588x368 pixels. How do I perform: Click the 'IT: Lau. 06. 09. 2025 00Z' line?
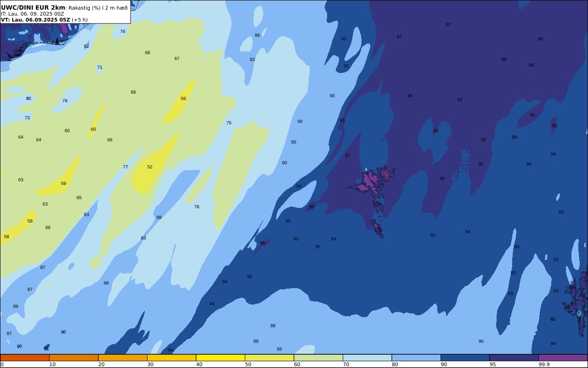coord(33,14)
